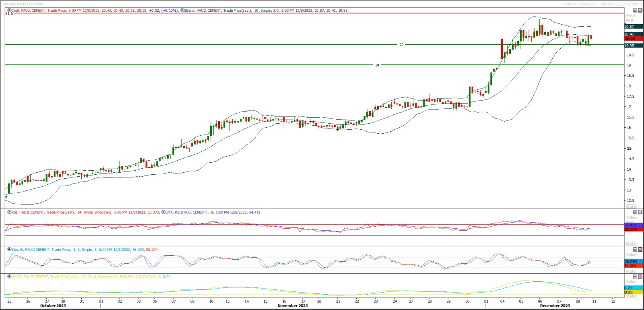Click the StochS indicator clock icon

[x=9, y=250]
